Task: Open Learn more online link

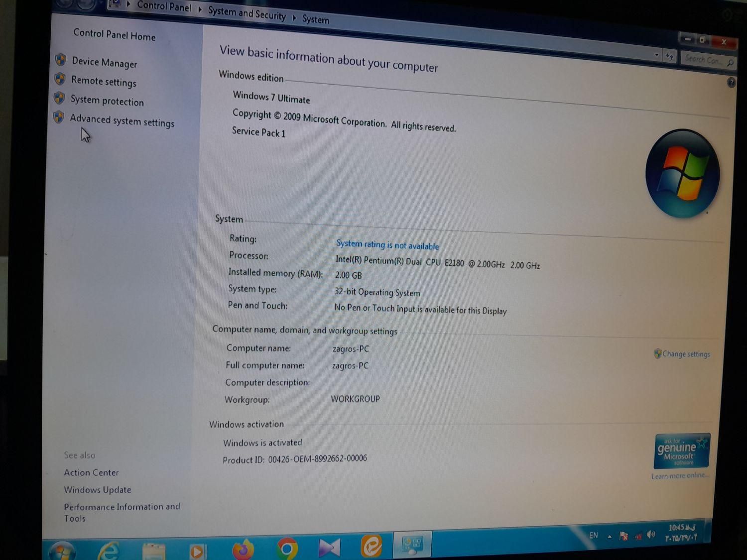Action: pos(679,476)
